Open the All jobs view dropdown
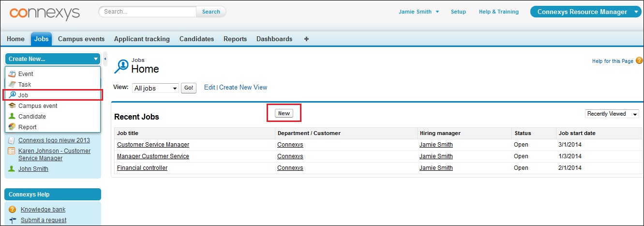This screenshot has height=226, width=644. coord(155,88)
